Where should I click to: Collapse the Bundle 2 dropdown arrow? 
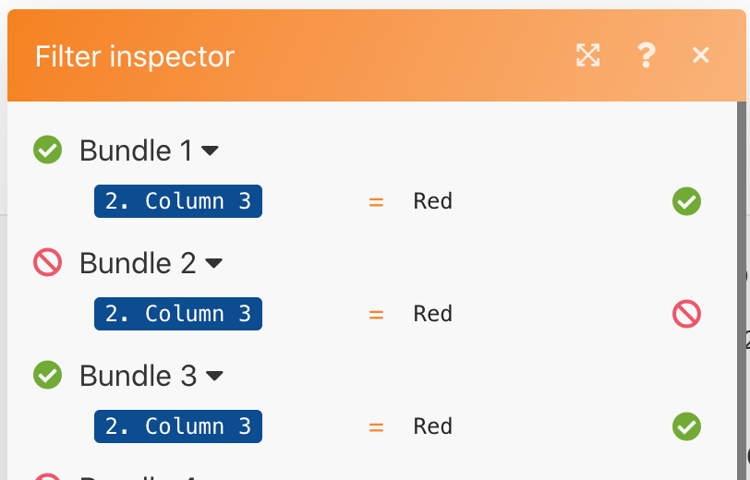pos(214,264)
